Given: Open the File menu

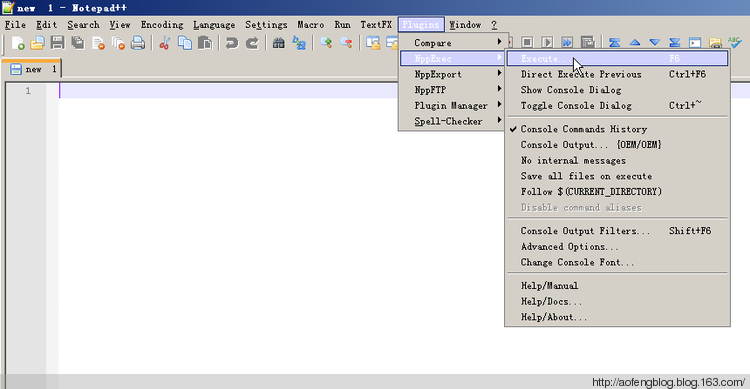Looking at the screenshot, I should 15,25.
